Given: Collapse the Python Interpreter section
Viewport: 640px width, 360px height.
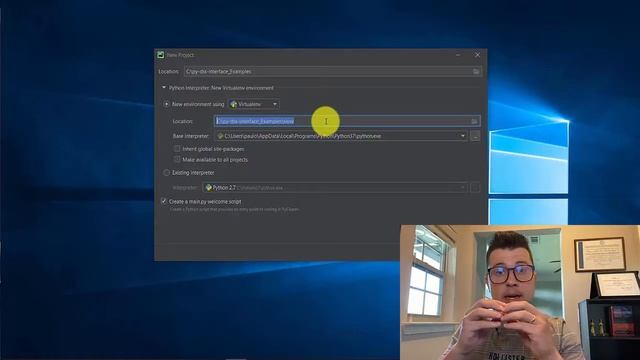Looking at the screenshot, I should point(164,87).
